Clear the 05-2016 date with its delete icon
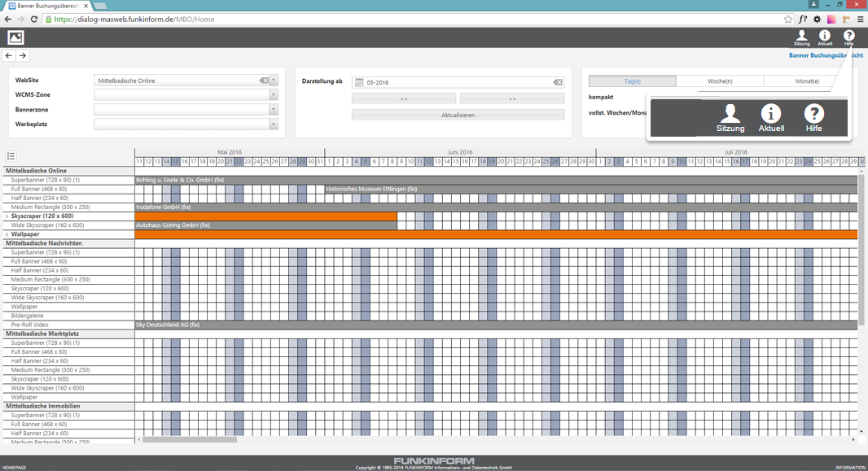This screenshot has height=471, width=868. (558, 82)
